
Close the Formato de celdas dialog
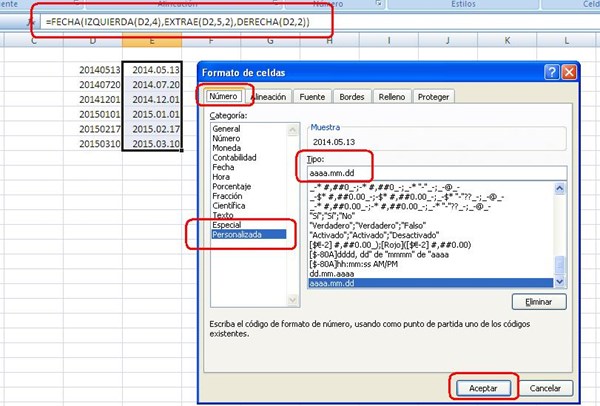(x=569, y=73)
